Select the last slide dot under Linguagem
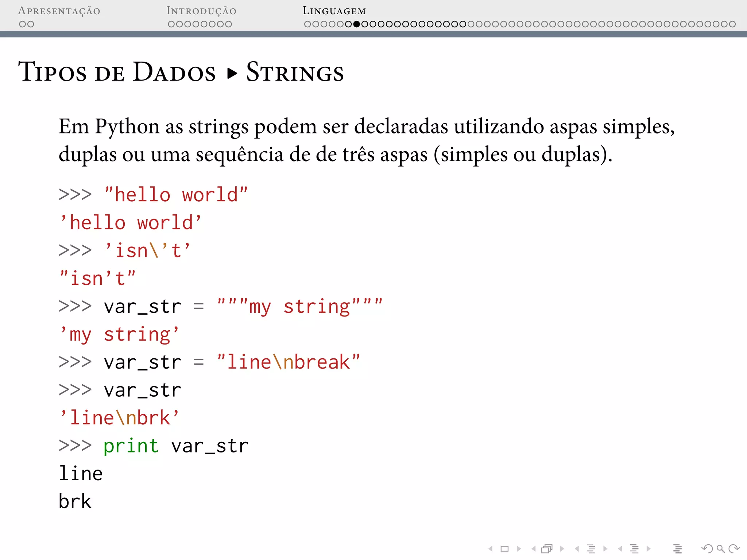Viewport: 747px width, 560px height. [x=732, y=24]
